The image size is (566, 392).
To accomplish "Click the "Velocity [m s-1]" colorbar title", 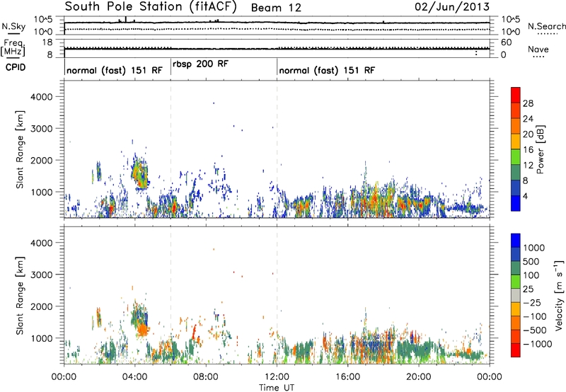I will 559,295.
